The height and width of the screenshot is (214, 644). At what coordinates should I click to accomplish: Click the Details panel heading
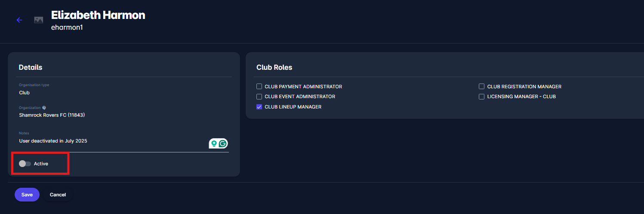[x=31, y=67]
